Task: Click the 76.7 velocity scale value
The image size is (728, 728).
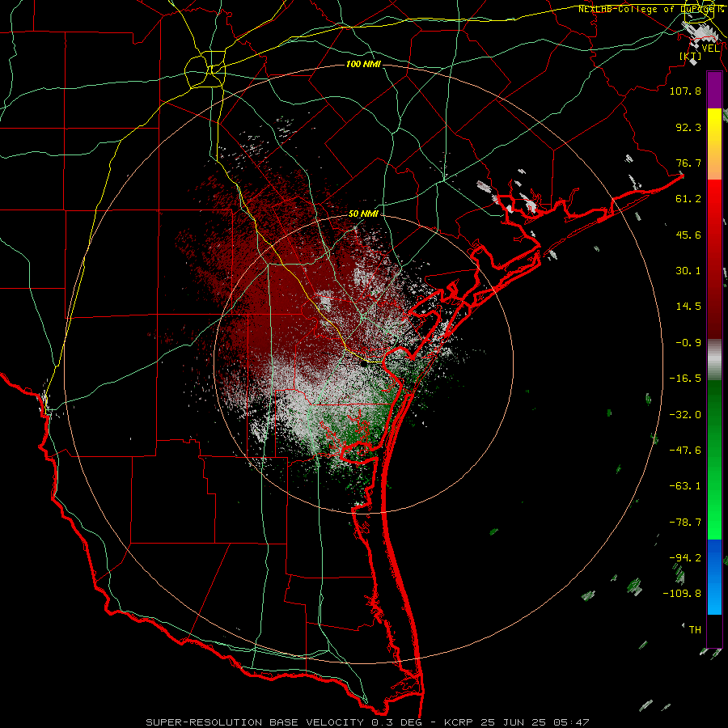Action: click(x=688, y=163)
